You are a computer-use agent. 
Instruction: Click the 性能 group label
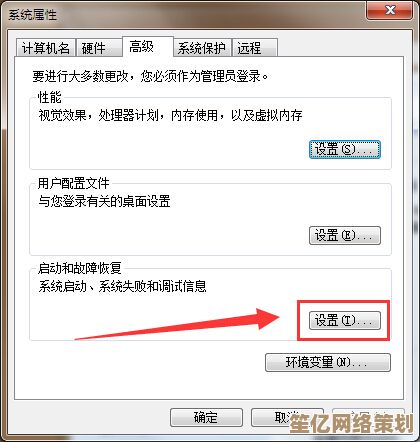click(x=50, y=98)
